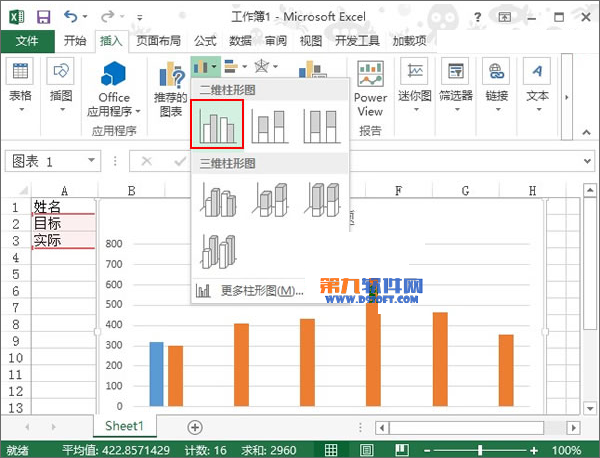Screen dimensions: 600x458
Task: Switch to the 开发工具 tab
Action: [x=357, y=41]
